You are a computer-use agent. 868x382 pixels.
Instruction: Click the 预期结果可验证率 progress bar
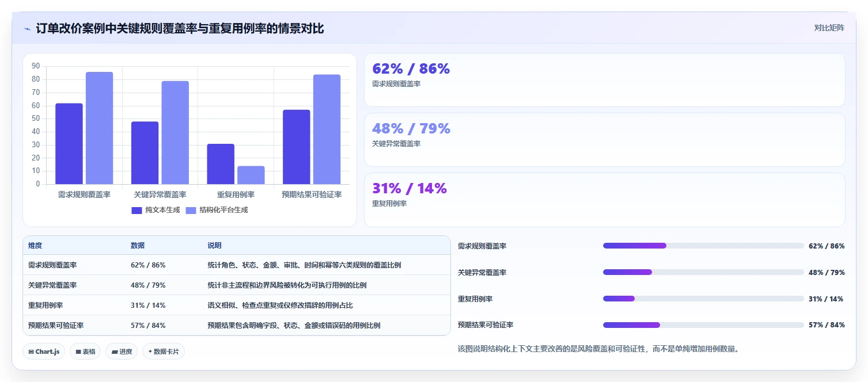click(703, 325)
